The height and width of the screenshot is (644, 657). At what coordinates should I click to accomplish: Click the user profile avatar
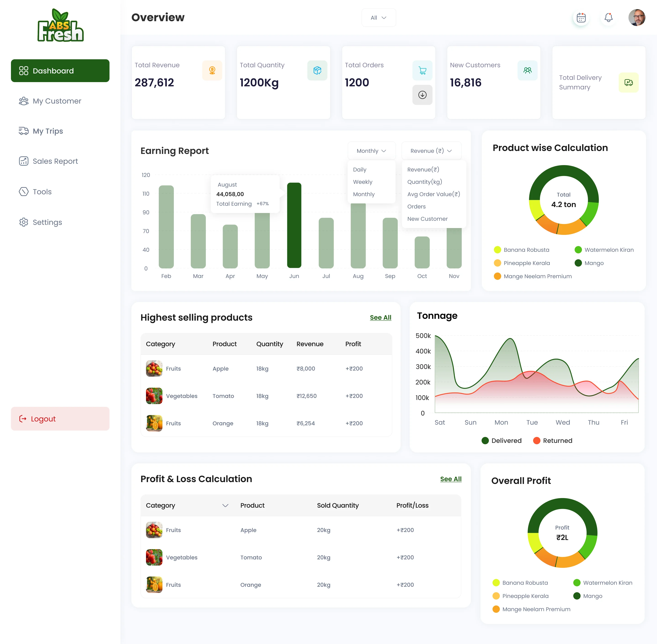click(637, 18)
